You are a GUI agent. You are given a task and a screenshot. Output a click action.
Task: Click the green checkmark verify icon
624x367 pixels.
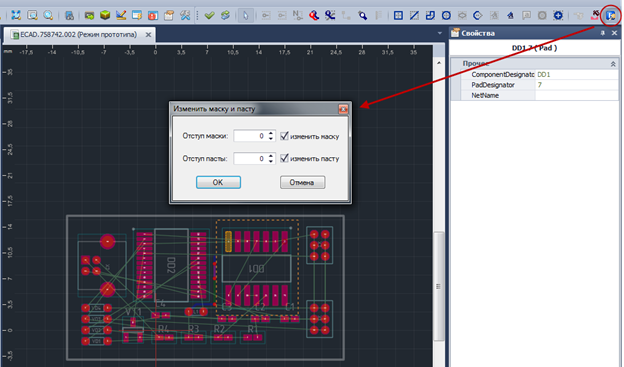click(x=209, y=15)
